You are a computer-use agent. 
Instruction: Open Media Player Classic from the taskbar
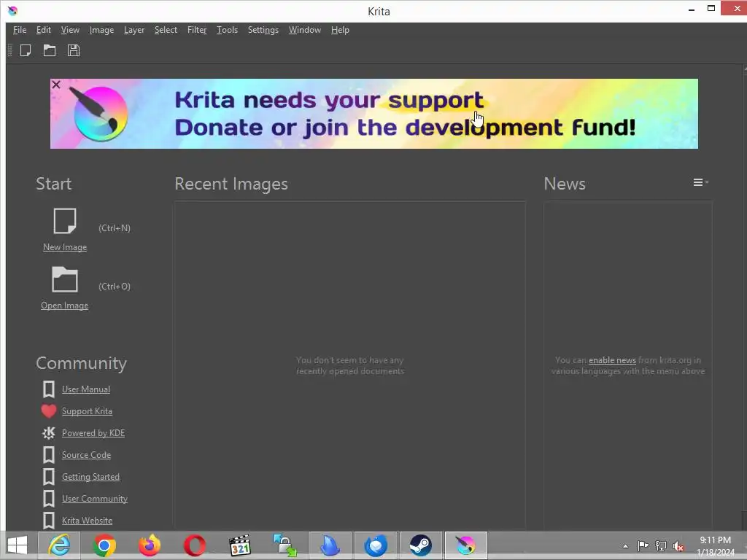click(239, 545)
